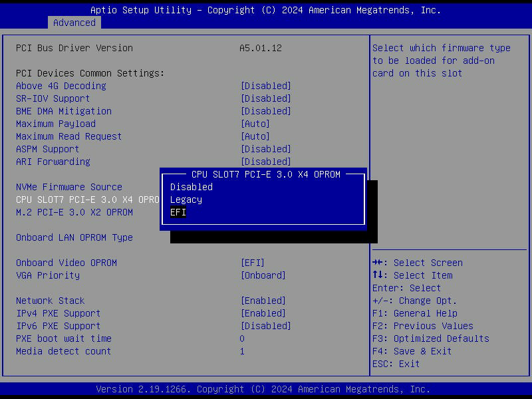Screen dimensions: 532x399
Task: Select EFI in the OPROM popup
Action: click(x=178, y=212)
